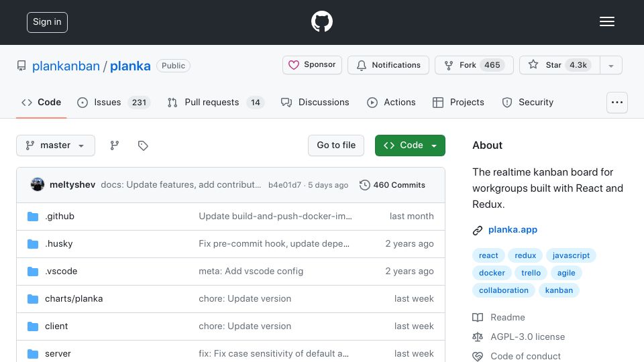Select the Code tab
Screen dimensions: 644x362
coord(41,102)
